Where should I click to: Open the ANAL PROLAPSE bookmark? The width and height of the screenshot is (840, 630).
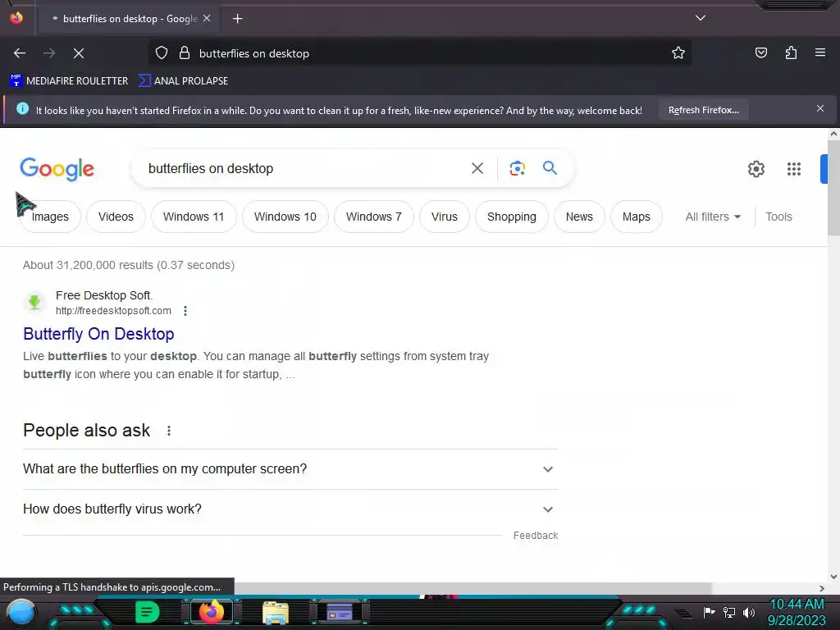click(183, 81)
